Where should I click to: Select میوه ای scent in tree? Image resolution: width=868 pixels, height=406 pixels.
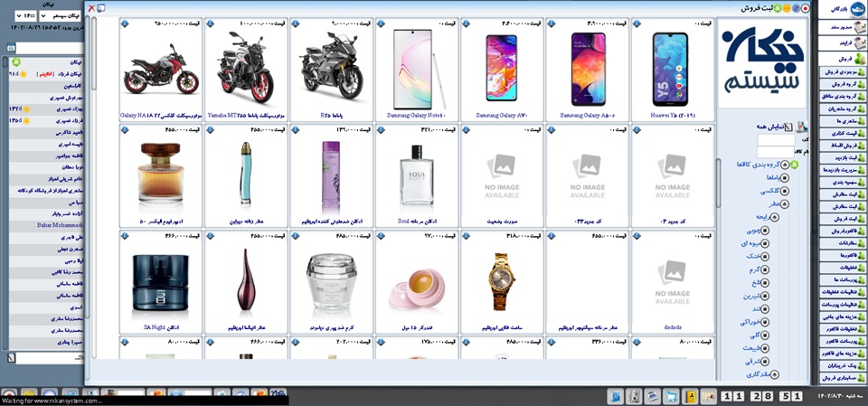749,244
